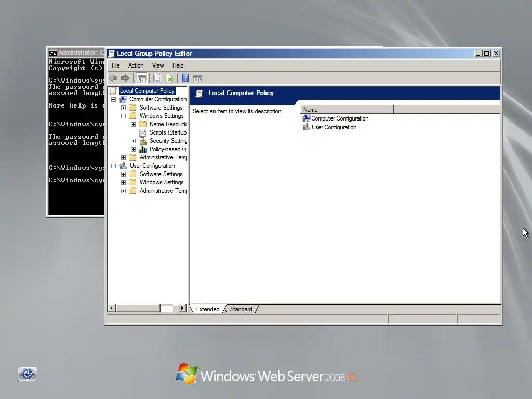Select the Security Settings lock-server icon

[143, 141]
